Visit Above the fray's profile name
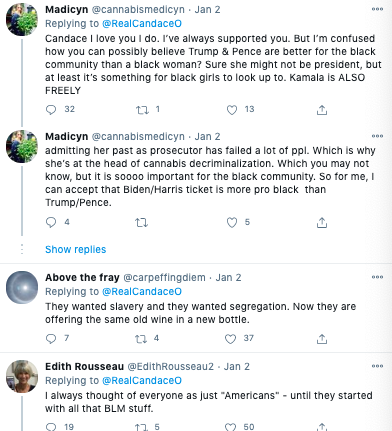This screenshot has width=392, height=431. pyautogui.click(x=82, y=277)
